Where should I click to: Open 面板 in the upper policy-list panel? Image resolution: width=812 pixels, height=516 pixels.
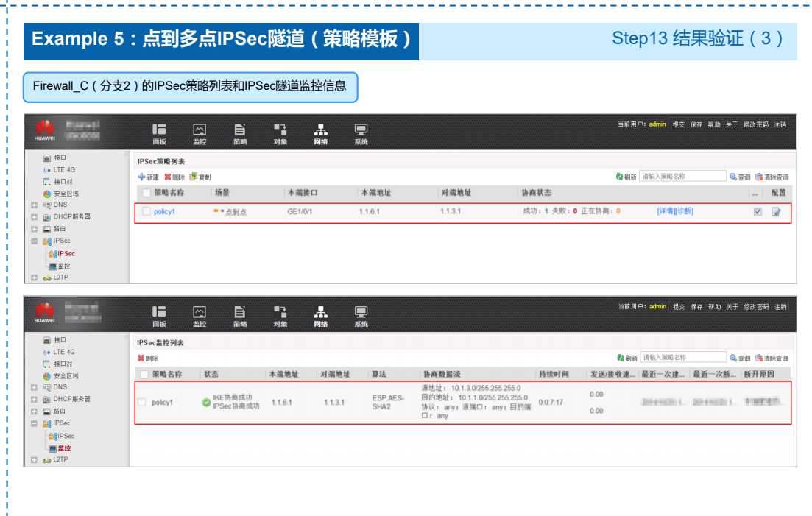[x=159, y=134]
